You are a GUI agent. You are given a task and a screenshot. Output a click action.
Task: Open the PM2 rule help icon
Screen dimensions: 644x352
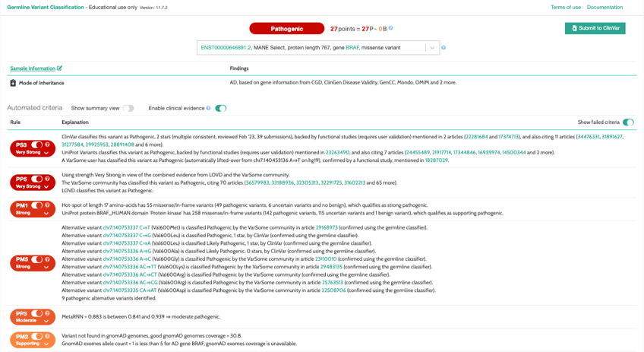pyautogui.click(x=47, y=336)
